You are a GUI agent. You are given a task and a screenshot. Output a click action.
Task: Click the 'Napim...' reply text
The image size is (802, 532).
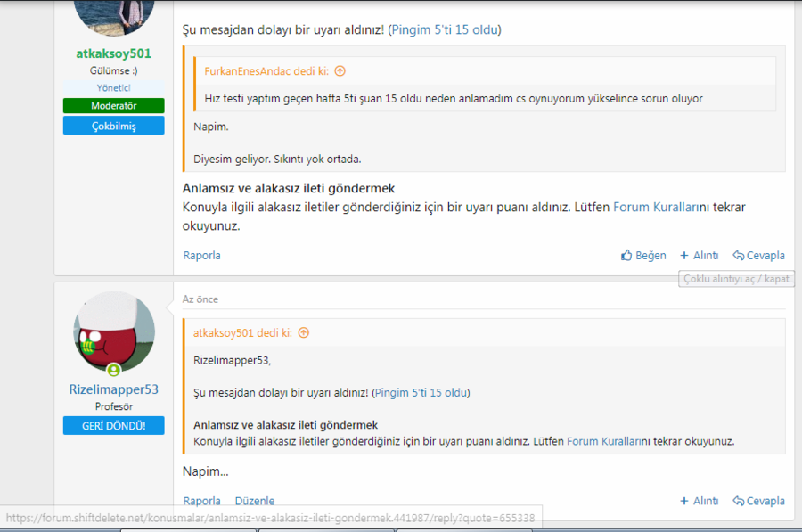[206, 471]
